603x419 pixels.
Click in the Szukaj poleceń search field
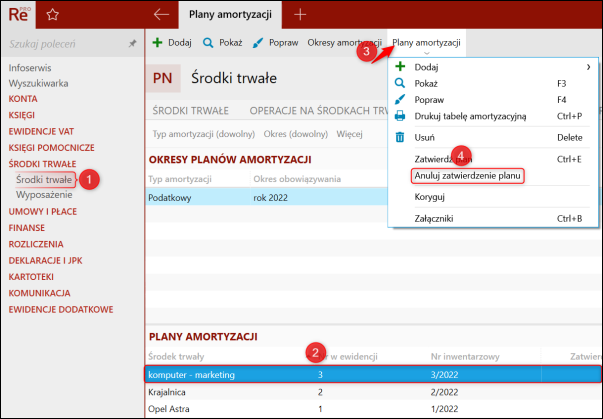point(65,44)
